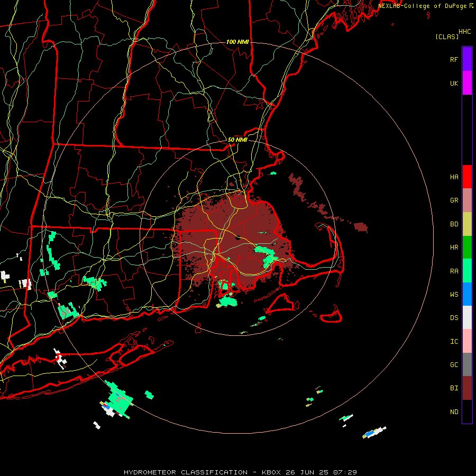Screen dimensions: 476x476
Task: Click the GC legend label
Action: point(454,364)
